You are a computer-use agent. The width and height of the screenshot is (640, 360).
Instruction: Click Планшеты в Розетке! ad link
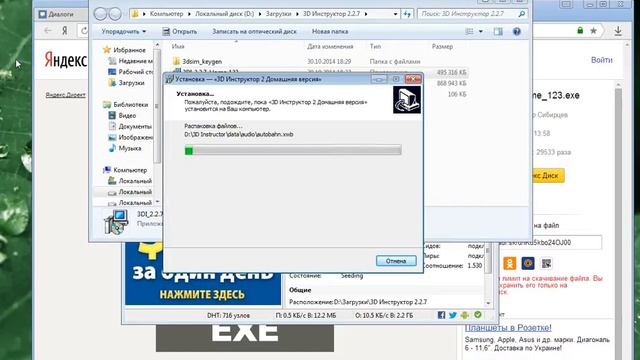(508, 327)
